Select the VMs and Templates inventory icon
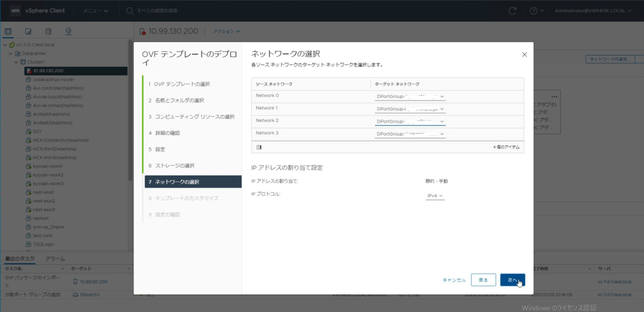Image resolution: width=644 pixels, height=312 pixels. [x=28, y=31]
